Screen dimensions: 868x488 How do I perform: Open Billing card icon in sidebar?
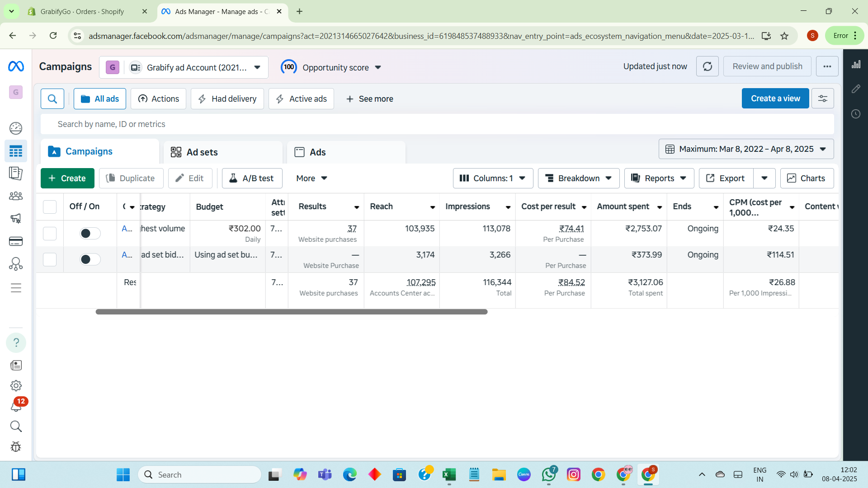tap(16, 241)
